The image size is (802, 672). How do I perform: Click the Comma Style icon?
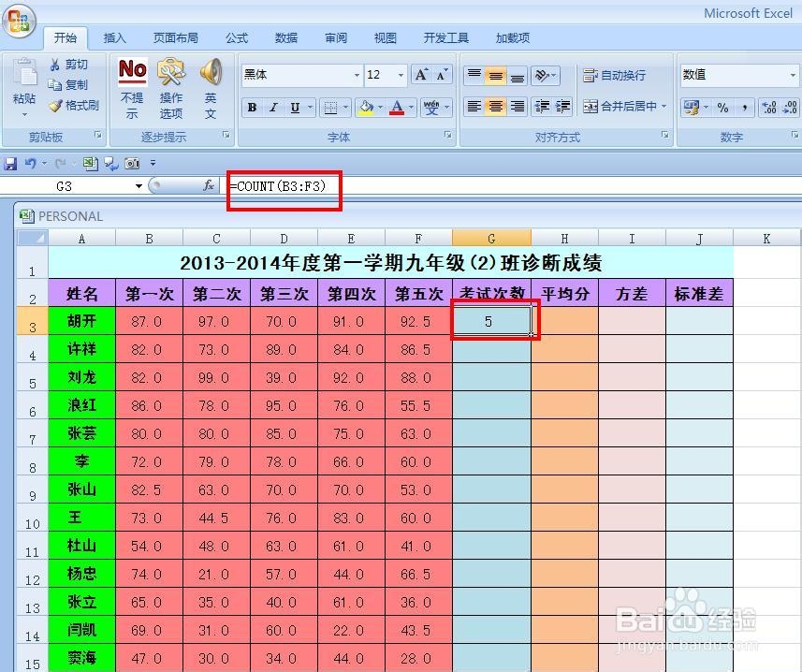[x=745, y=108]
